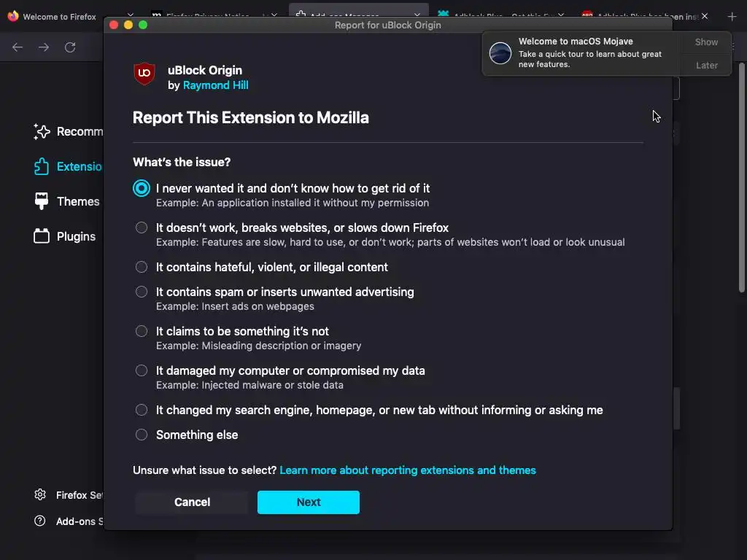The image size is (747, 560).
Task: Click the Firefox logo on first tab
Action: pyautogui.click(x=13, y=16)
